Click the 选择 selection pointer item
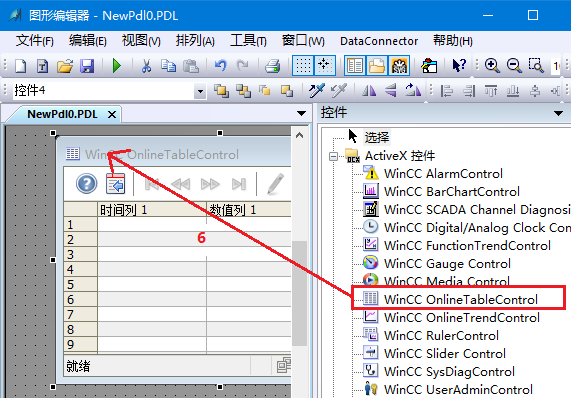573x398 pixels. (x=369, y=137)
